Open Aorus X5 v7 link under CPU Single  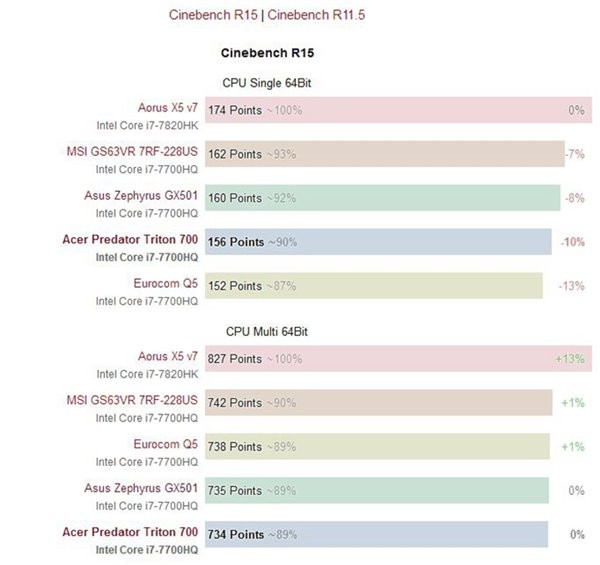[x=168, y=106]
